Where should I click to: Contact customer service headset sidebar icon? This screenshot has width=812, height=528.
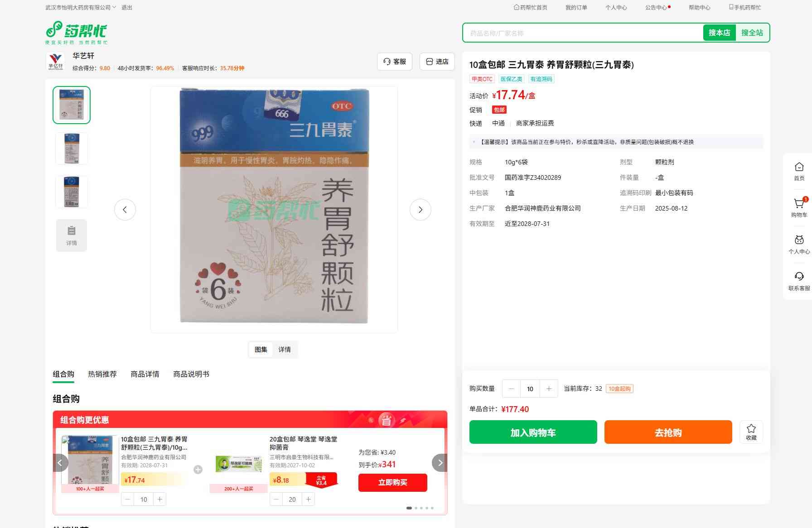799,281
